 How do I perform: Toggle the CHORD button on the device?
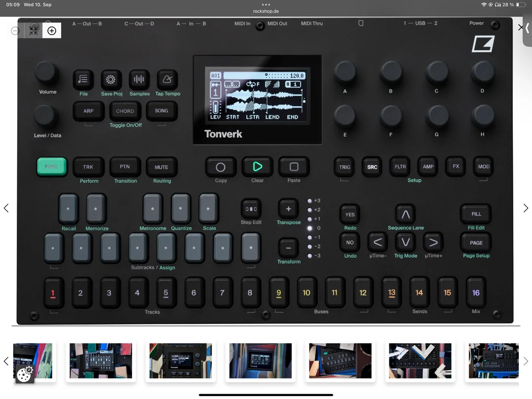click(x=125, y=111)
